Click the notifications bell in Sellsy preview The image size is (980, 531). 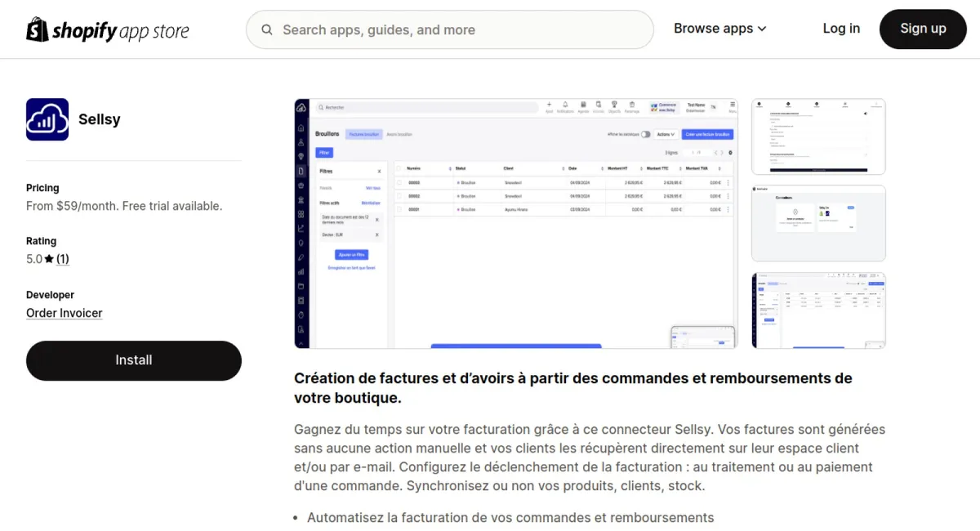(x=564, y=105)
